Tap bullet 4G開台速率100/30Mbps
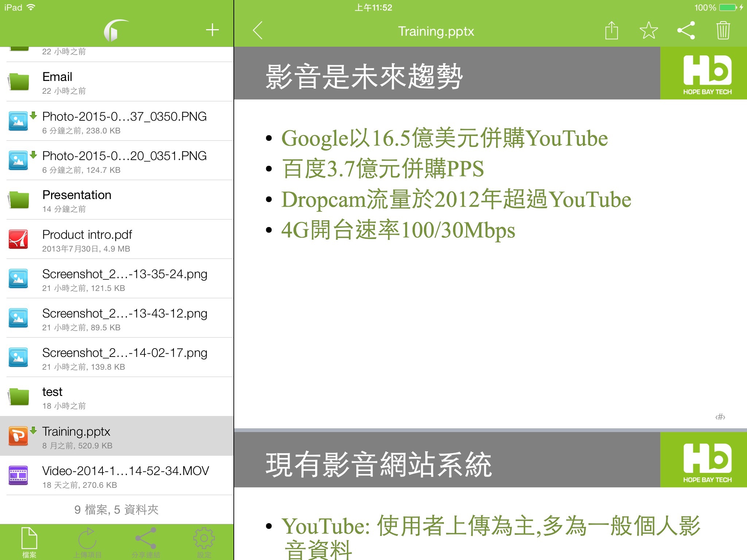 398,230
